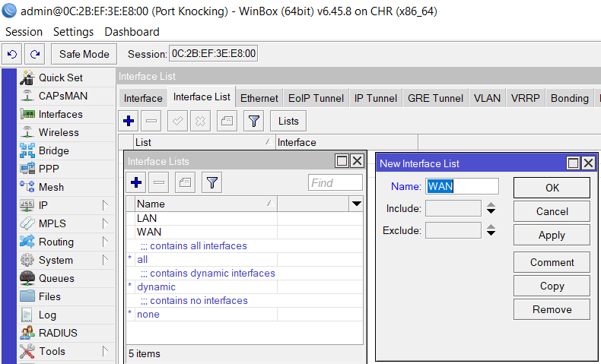Open the Settings menu
Screen dimensions: 601x364
tap(73, 32)
